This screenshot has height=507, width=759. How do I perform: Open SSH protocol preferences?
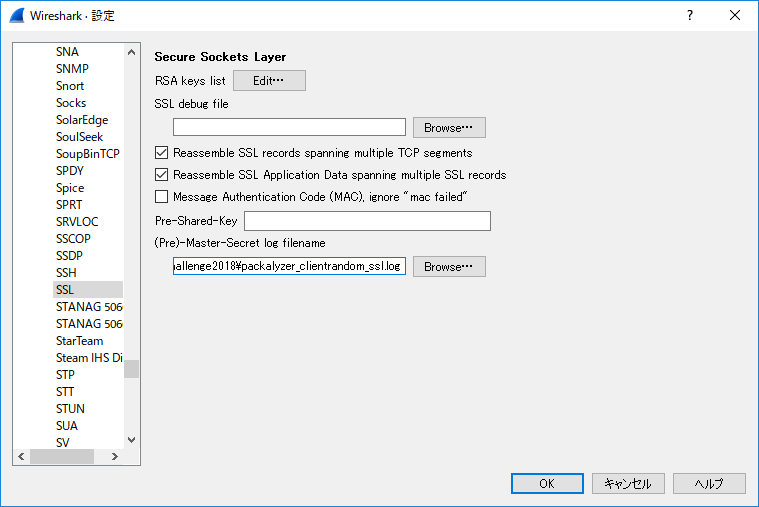[66, 273]
